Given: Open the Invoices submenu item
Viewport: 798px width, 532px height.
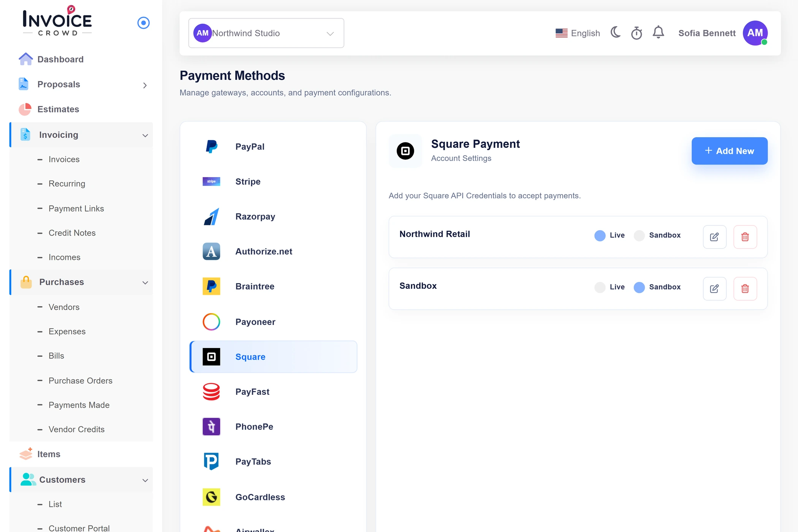Looking at the screenshot, I should 64,159.
